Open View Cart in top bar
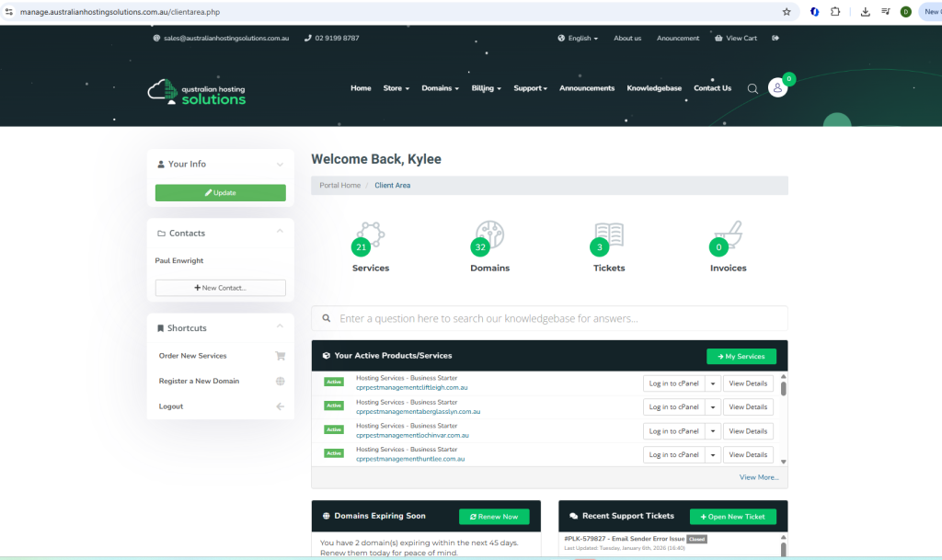Image resolution: width=942 pixels, height=560 pixels. (x=736, y=38)
